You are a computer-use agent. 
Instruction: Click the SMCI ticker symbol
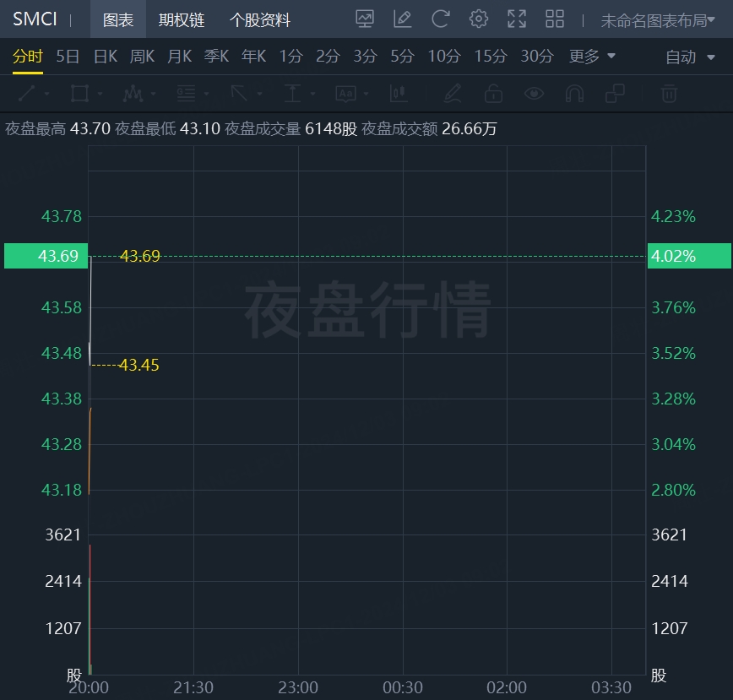[35, 19]
